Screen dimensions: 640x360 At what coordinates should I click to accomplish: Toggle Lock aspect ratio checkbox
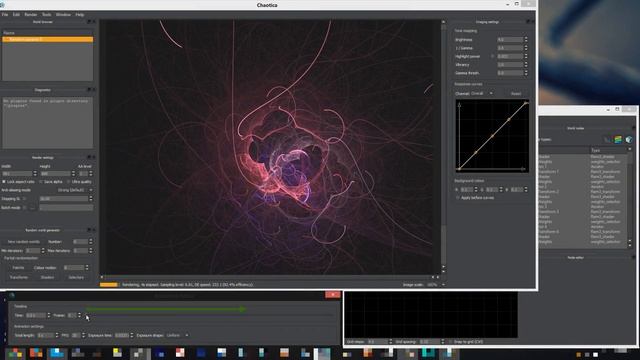(4, 182)
